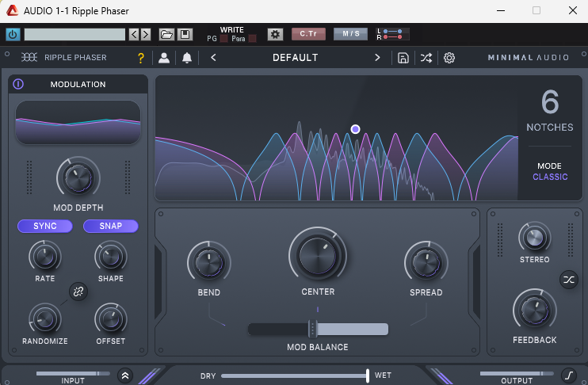
Task: Click the Shape knob
Action: 111,257
